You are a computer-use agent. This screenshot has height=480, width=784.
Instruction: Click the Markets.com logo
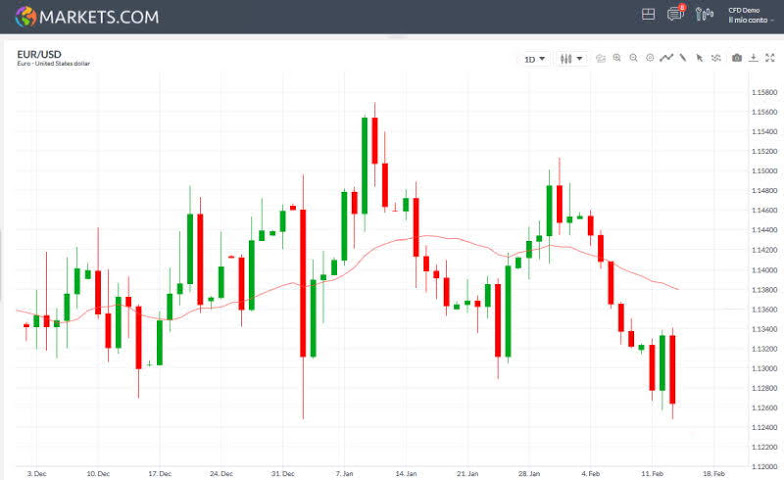tap(87, 16)
